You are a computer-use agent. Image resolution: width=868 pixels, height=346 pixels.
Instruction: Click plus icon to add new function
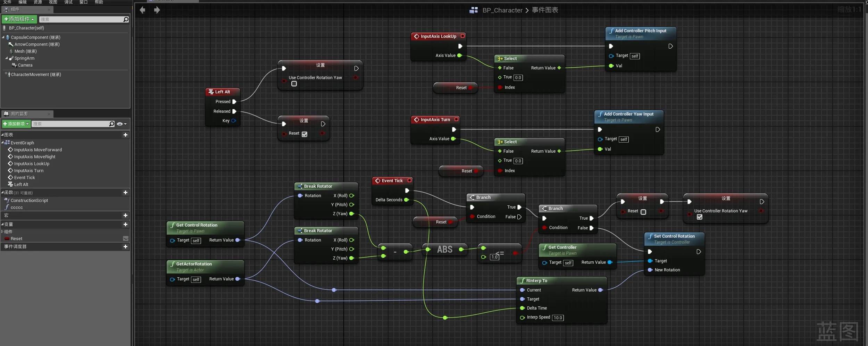pyautogui.click(x=125, y=193)
